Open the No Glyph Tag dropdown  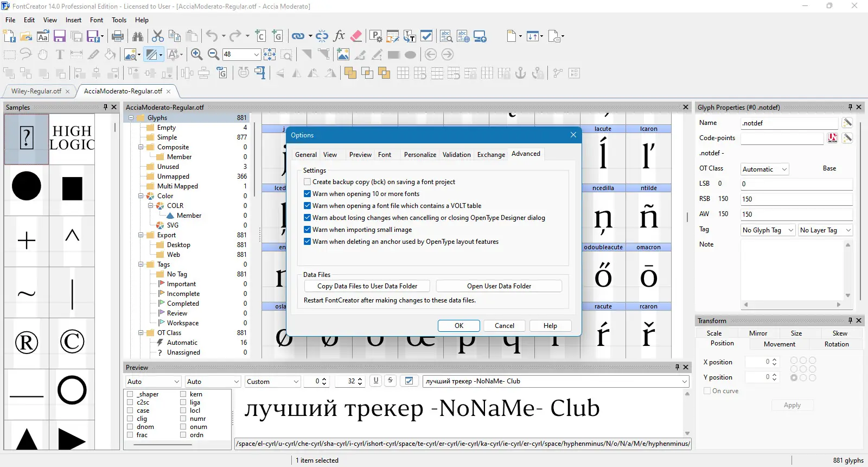tap(768, 230)
